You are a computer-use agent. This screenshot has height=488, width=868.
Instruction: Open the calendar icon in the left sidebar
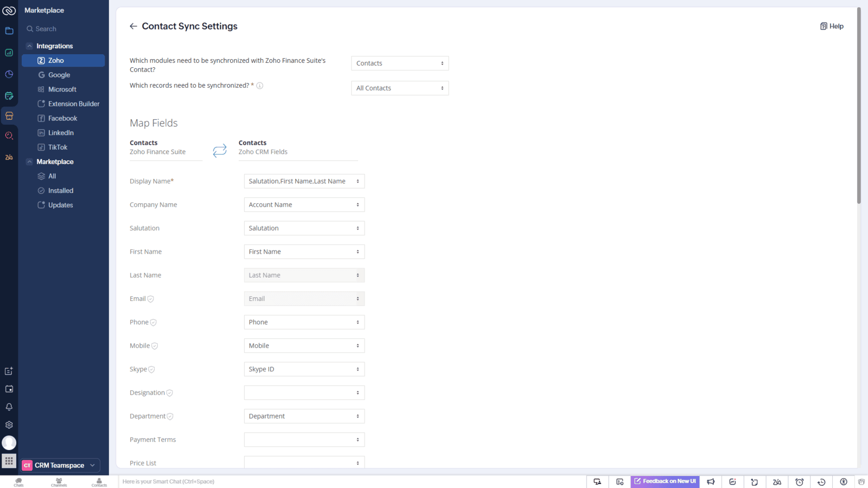(x=9, y=389)
